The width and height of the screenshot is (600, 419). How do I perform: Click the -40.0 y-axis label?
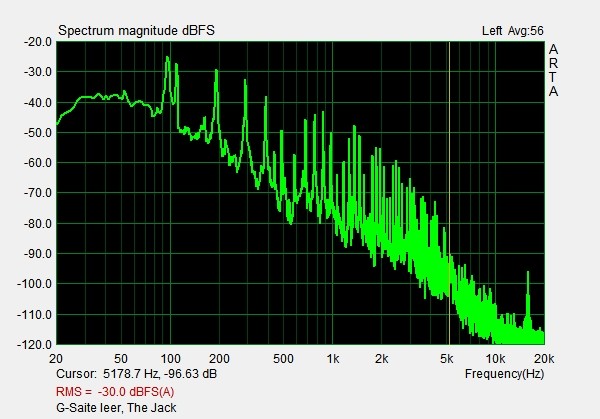point(38,103)
